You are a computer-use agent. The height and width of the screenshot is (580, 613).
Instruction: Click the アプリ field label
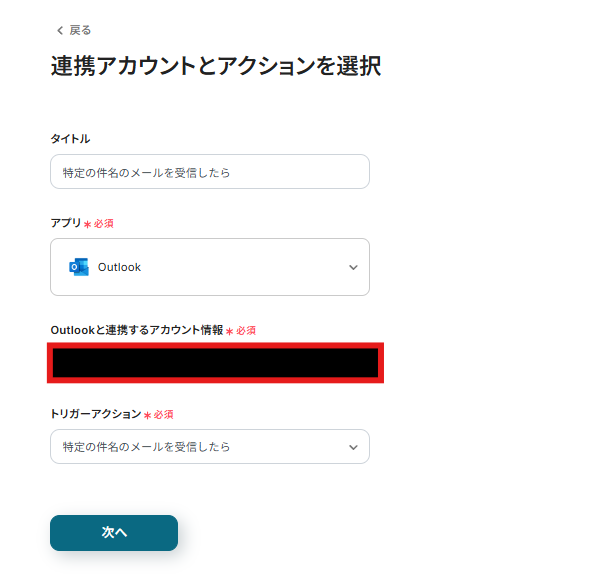pos(65,223)
